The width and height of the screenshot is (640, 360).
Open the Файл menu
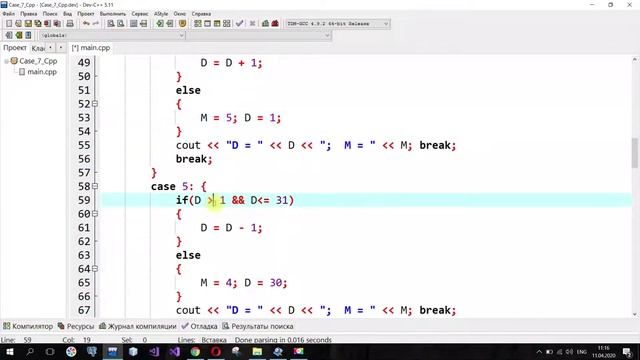click(x=9, y=14)
